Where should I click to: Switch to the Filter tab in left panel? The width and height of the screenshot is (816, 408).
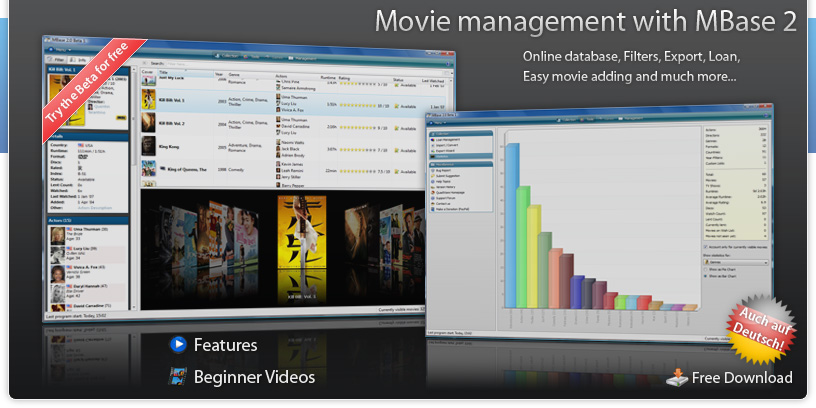(x=56, y=60)
